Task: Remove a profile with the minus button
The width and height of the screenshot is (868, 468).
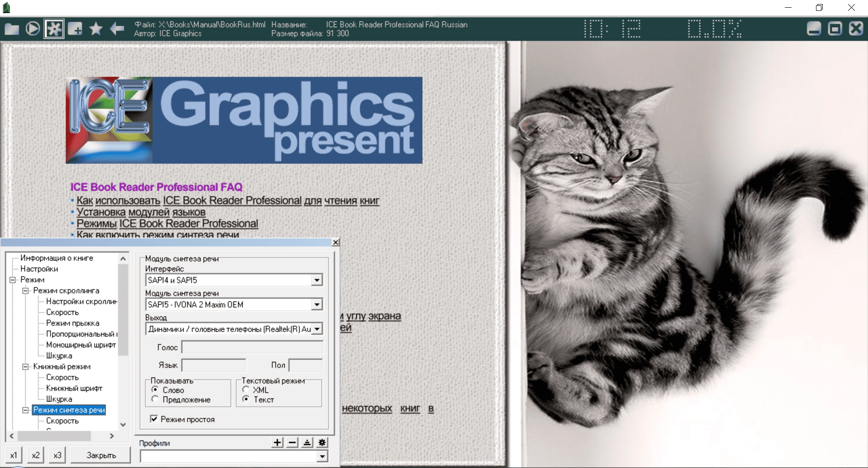Action: point(292,443)
